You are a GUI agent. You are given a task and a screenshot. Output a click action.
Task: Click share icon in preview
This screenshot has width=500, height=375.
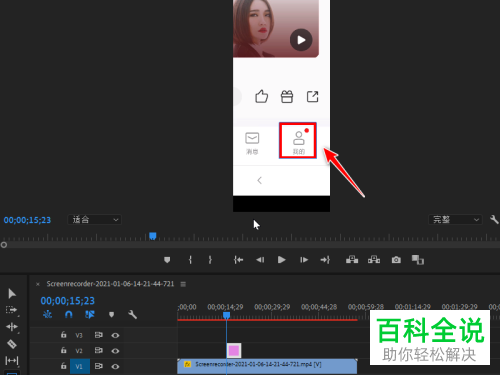(312, 97)
